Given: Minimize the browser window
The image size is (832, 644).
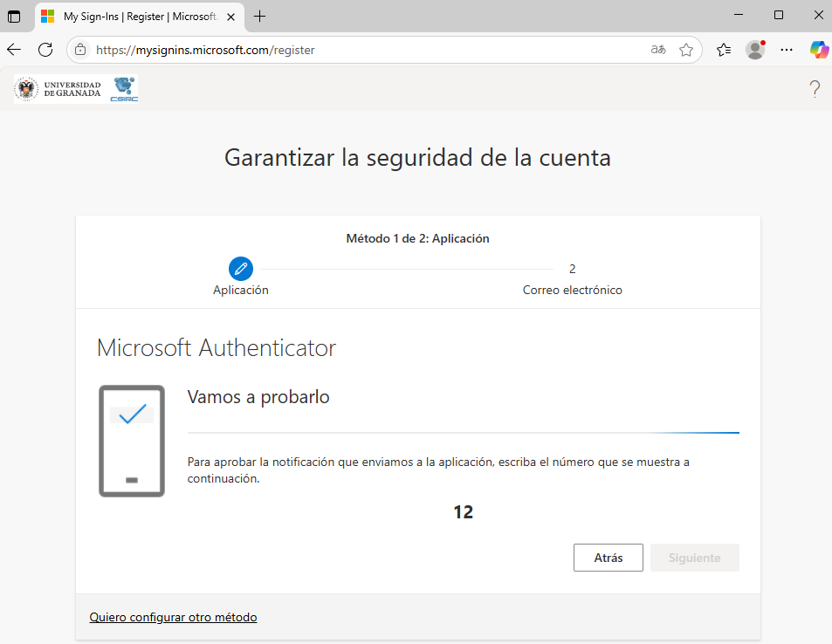Looking at the screenshot, I should tap(738, 15).
